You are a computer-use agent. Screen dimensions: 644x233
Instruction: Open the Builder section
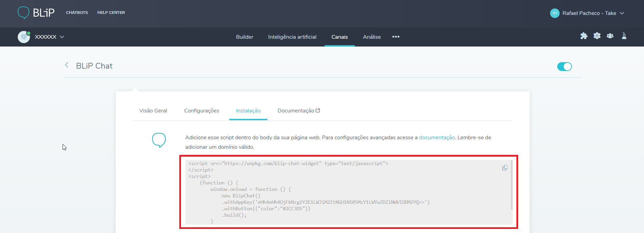(x=245, y=37)
